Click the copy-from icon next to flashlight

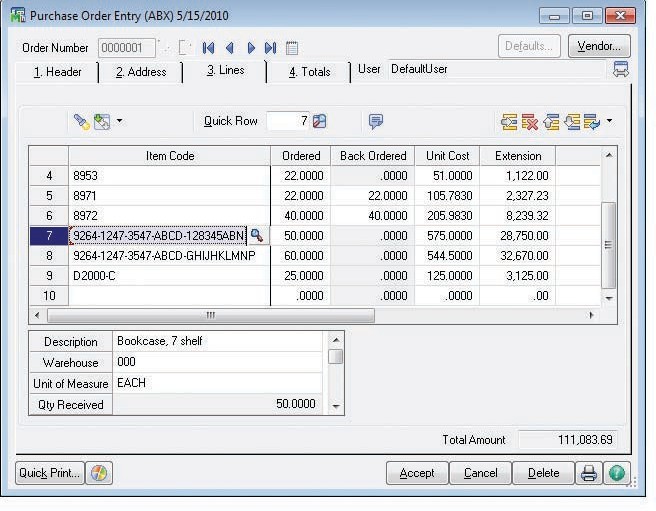click(x=102, y=122)
